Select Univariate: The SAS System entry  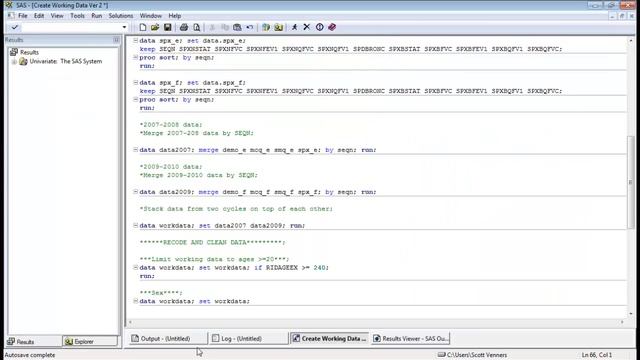pyautogui.click(x=65, y=61)
